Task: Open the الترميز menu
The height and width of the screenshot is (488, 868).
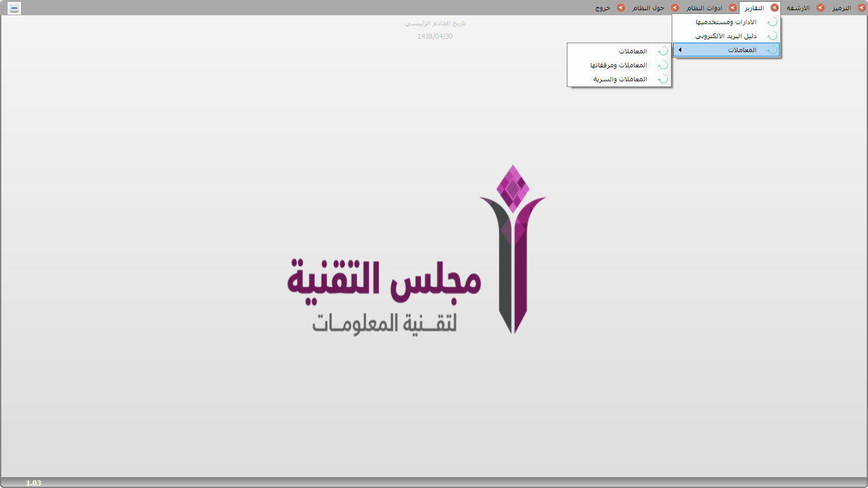Action: click(x=842, y=8)
